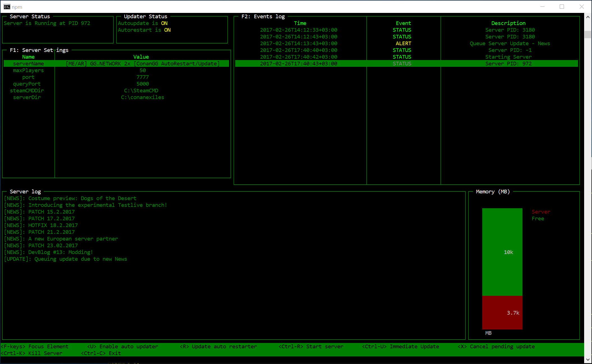
Task: Click the F1: Server Settings panel title
Action: (x=39, y=50)
